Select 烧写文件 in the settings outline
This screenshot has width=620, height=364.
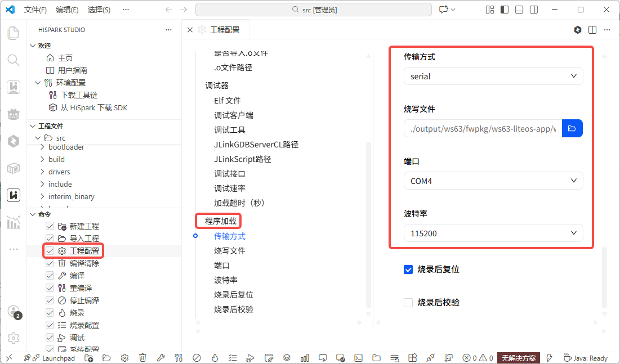point(230,251)
